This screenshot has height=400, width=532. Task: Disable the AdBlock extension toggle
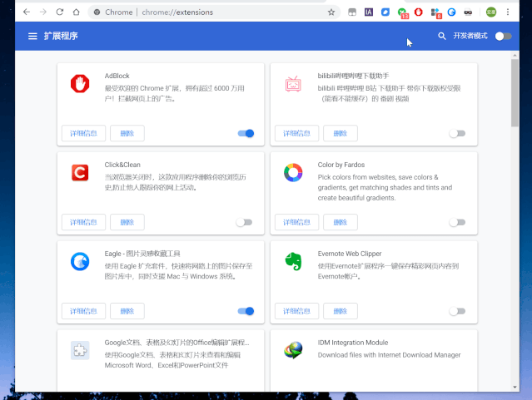click(x=246, y=133)
